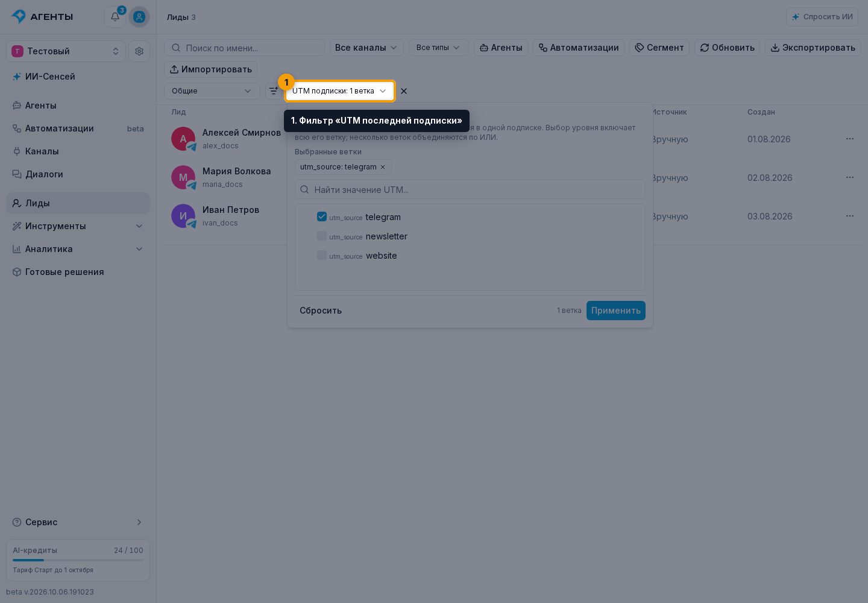Click avatar of Алексей Смирнов

click(183, 139)
